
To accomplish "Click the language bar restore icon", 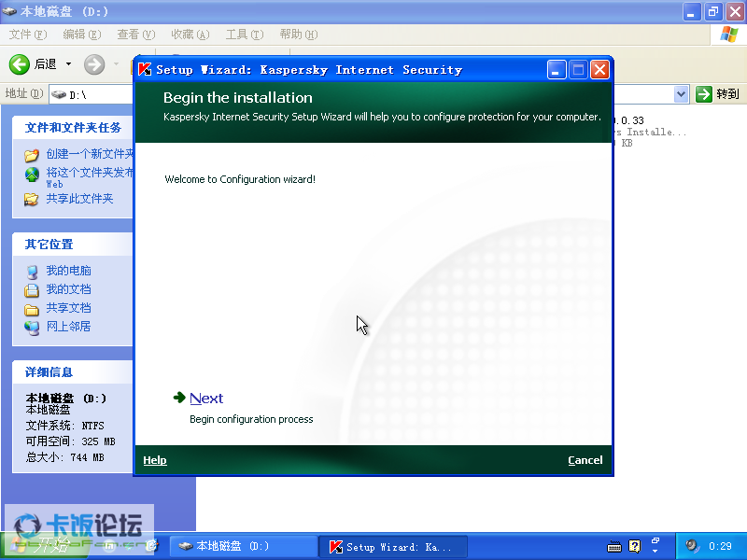I will click(x=655, y=541).
